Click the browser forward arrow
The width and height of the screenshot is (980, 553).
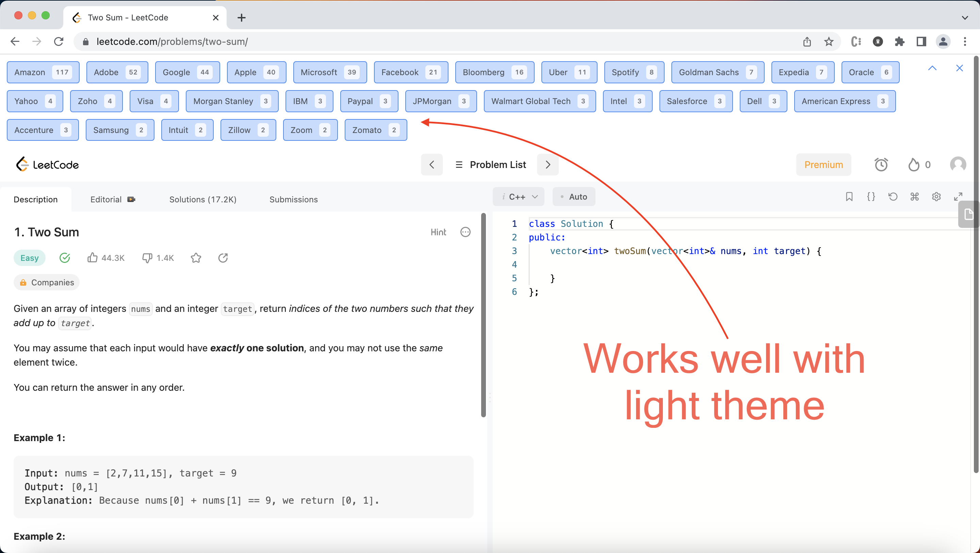pos(37,41)
